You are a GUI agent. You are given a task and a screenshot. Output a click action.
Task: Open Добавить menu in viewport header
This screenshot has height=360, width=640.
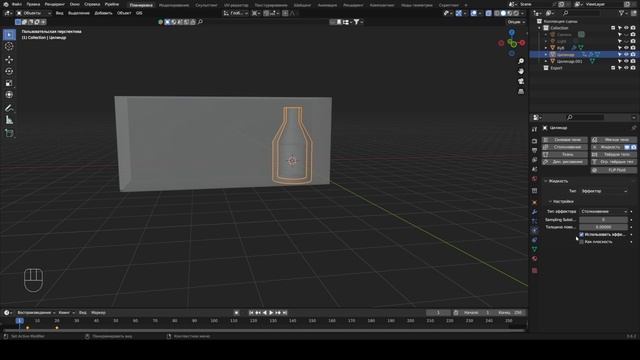pos(103,13)
